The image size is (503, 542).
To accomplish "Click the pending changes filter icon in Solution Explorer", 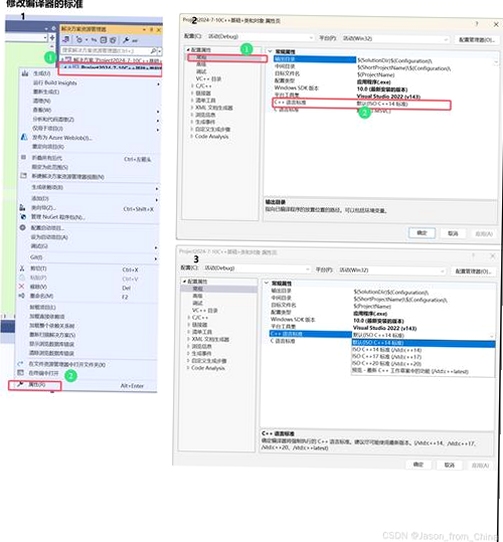I will pos(79,40).
